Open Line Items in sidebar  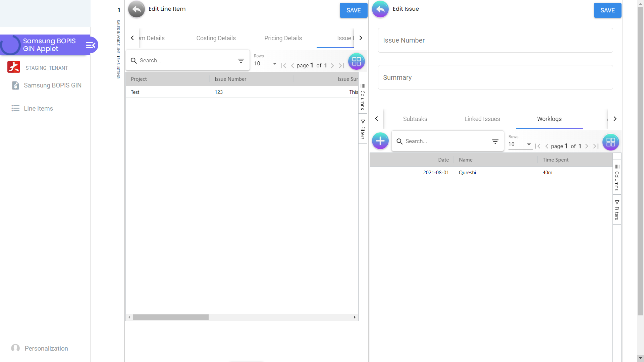click(38, 109)
